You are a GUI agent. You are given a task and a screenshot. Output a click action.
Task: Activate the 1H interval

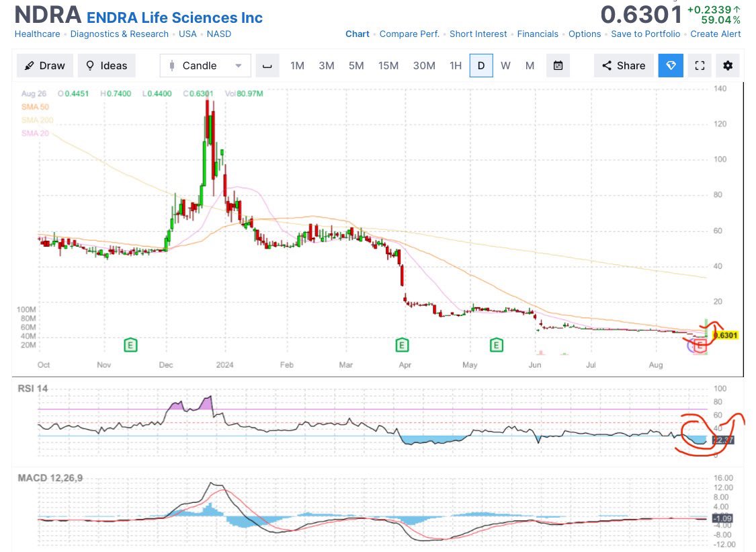pos(455,65)
